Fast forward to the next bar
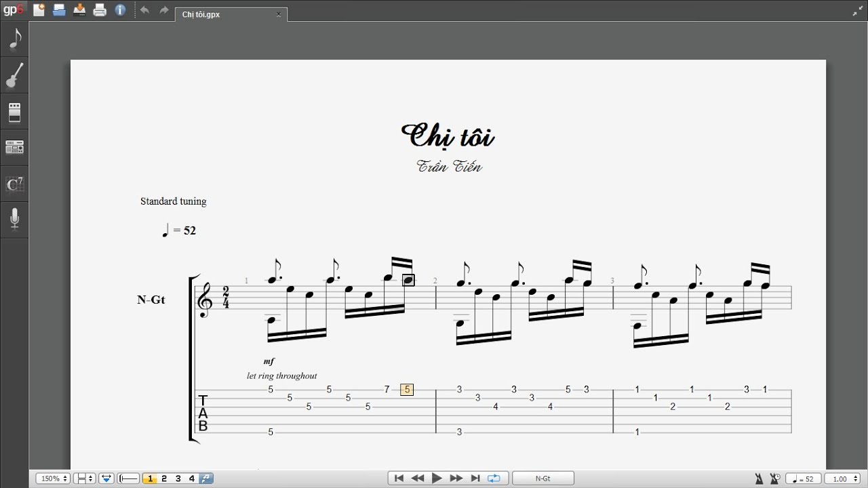This screenshot has height=488, width=868. coord(456,479)
